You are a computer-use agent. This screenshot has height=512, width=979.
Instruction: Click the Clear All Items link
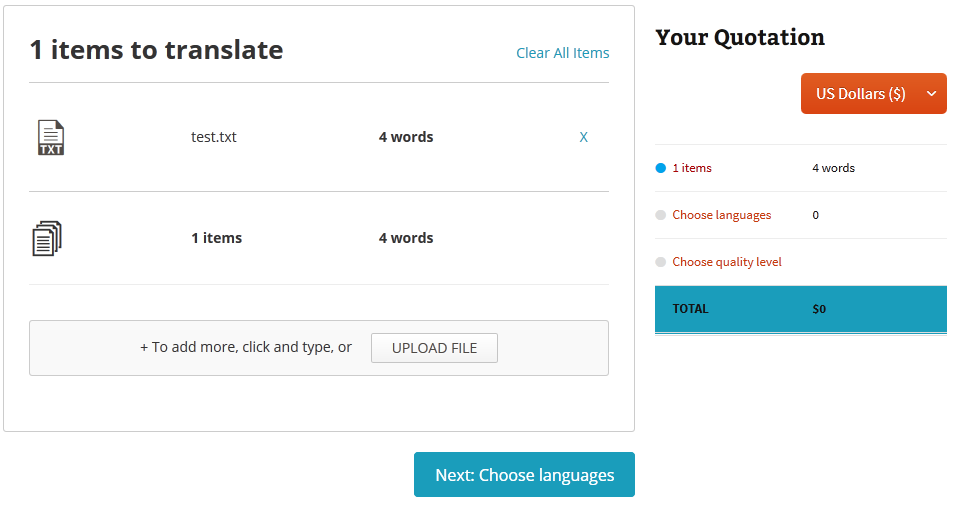click(562, 53)
